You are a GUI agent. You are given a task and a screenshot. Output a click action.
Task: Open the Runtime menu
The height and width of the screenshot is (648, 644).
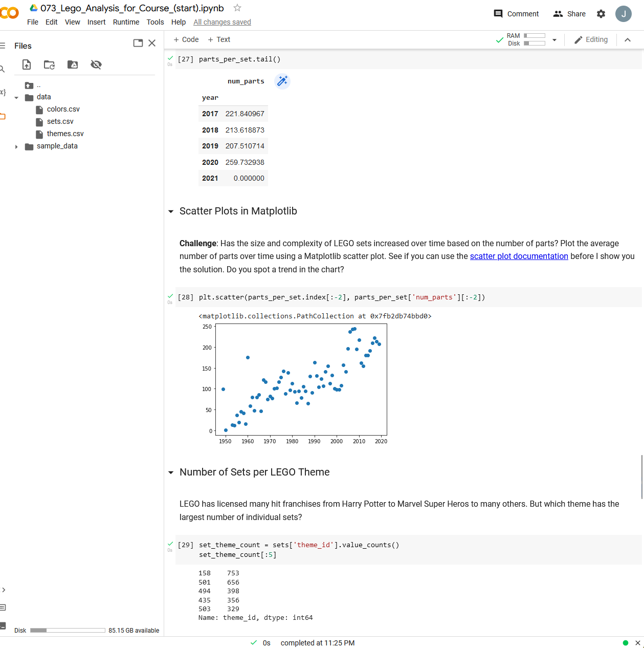126,22
